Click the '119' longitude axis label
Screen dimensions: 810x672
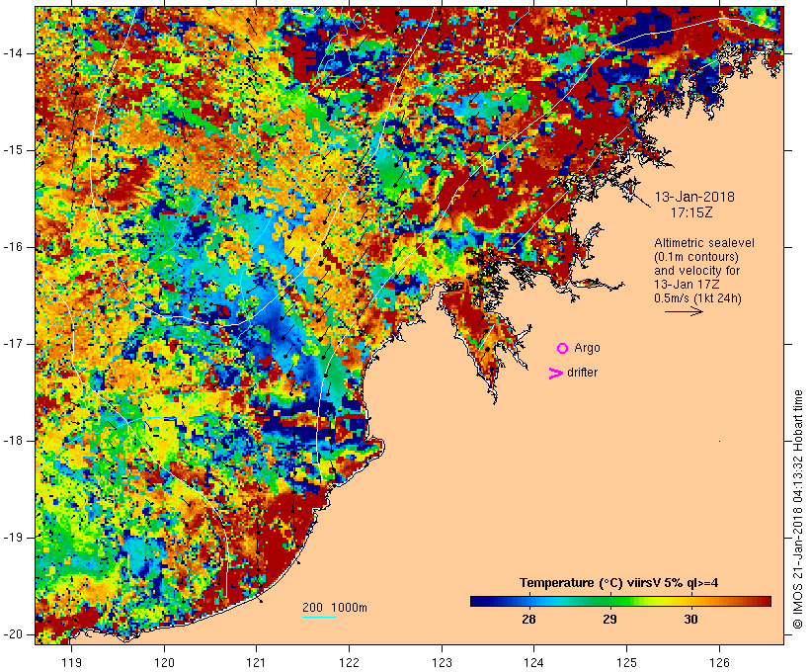pyautogui.click(x=72, y=662)
